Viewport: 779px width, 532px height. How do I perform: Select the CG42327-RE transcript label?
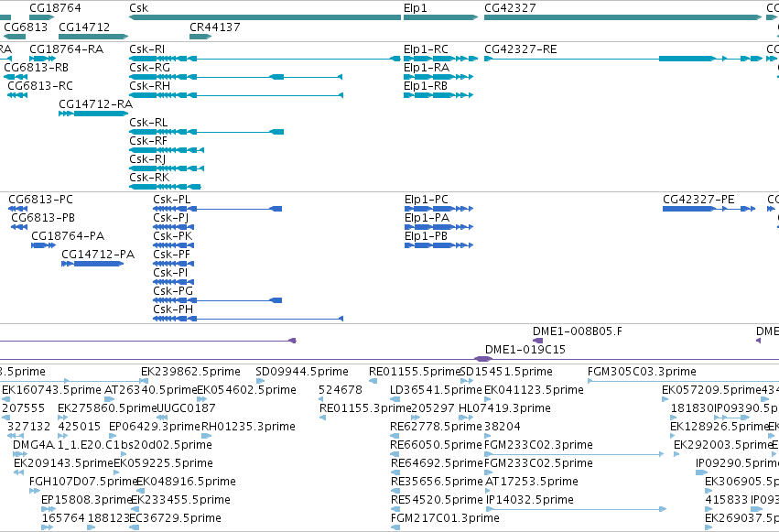(x=521, y=49)
